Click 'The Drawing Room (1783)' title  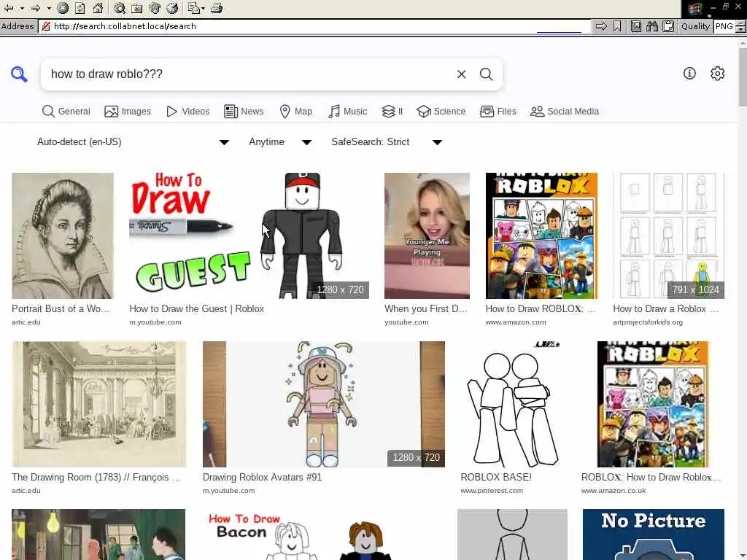(x=97, y=477)
